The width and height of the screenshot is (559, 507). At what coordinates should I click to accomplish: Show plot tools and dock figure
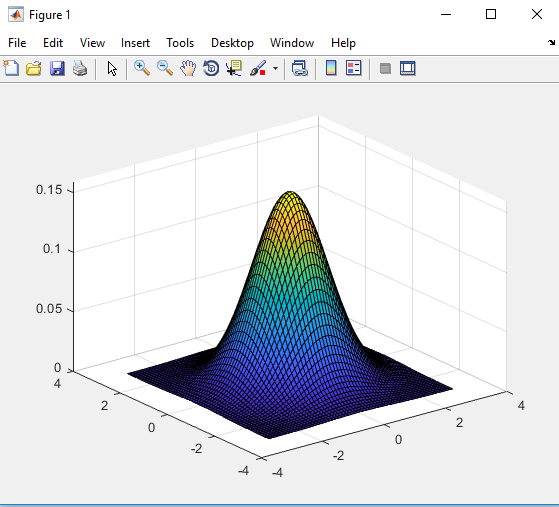pyautogui.click(x=408, y=68)
